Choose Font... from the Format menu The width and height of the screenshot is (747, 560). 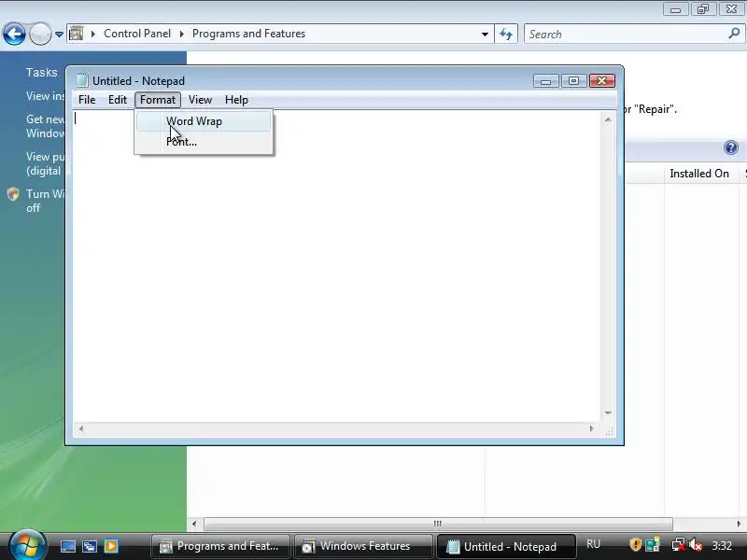[x=204, y=142]
